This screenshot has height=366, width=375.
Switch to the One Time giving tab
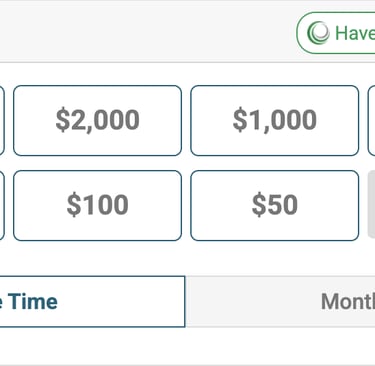pos(92,301)
